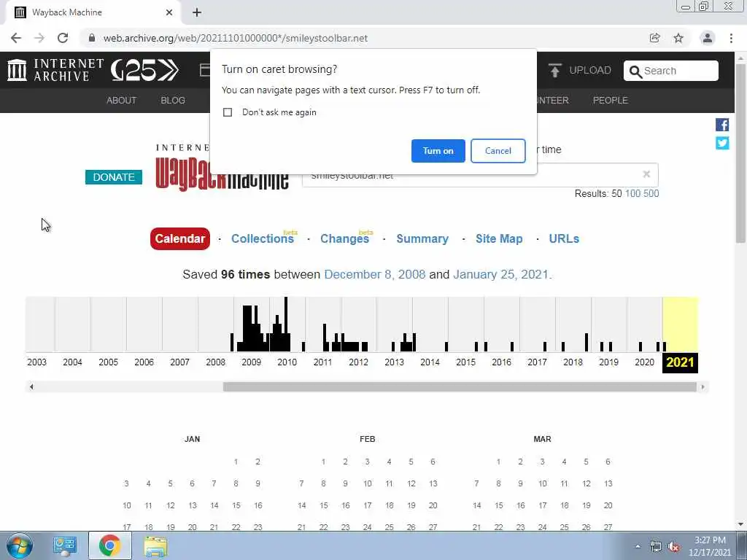
Task: Open the Windows Start button
Action: click(x=20, y=545)
